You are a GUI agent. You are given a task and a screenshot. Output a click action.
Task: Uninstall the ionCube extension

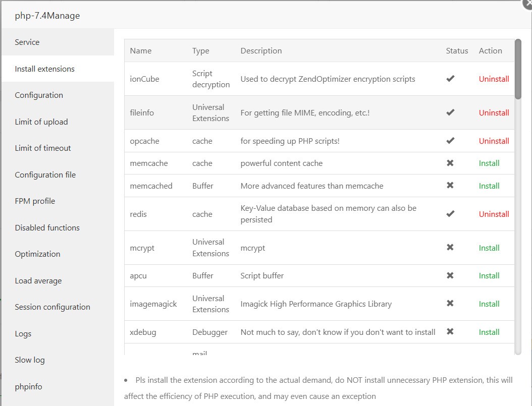pos(494,79)
